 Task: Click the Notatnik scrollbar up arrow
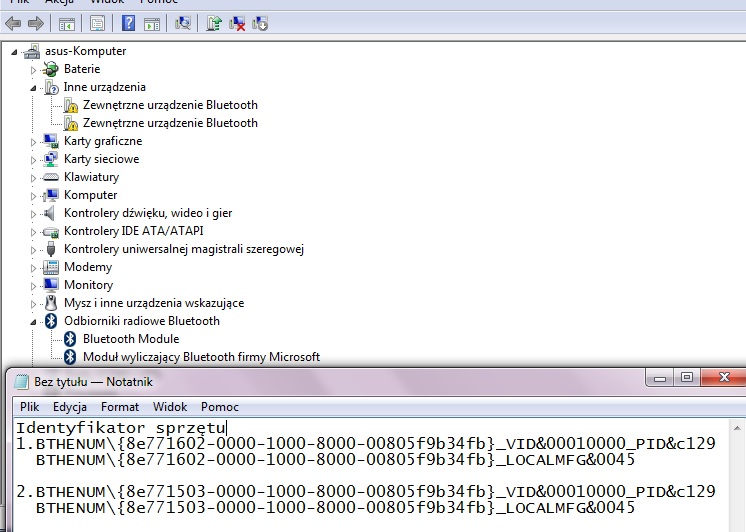(x=737, y=429)
